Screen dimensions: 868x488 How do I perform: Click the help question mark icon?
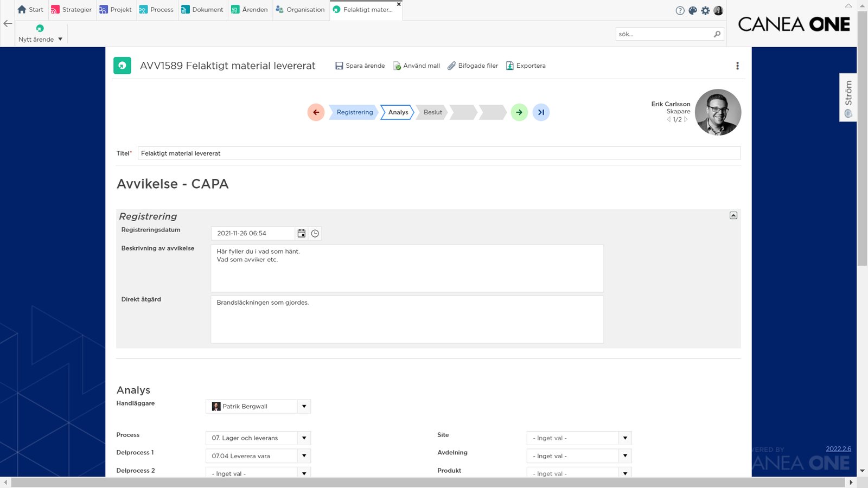coord(680,10)
